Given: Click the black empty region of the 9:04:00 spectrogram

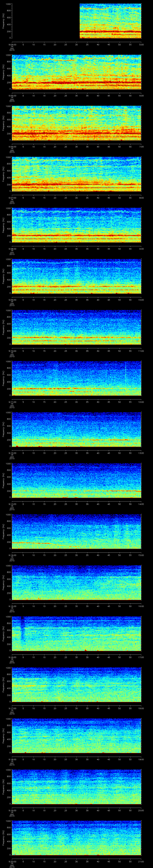Looking at the screenshot, I should [x=45, y=21].
